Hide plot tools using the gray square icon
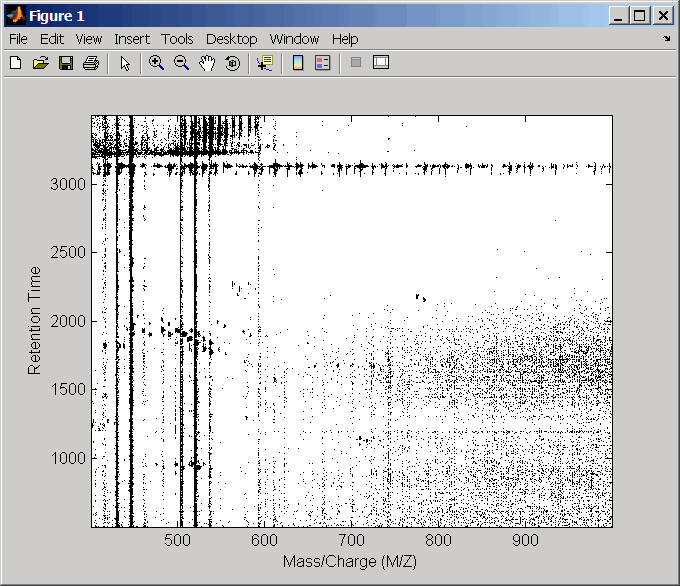Viewport: 680px width, 586px height. 355,63
